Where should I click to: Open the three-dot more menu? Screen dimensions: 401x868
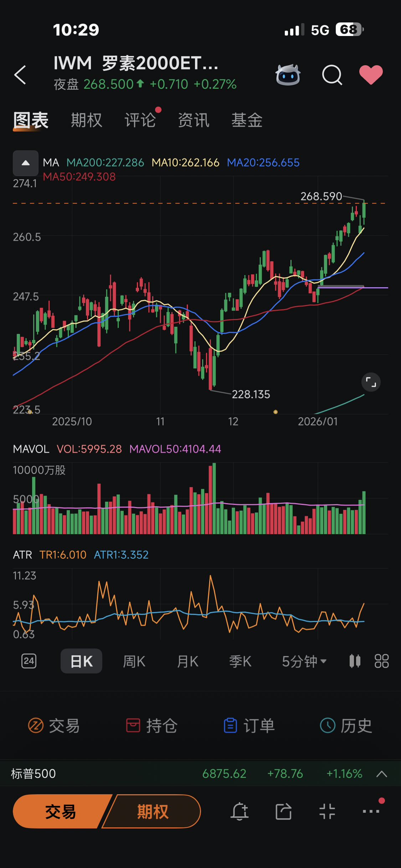pos(371,811)
